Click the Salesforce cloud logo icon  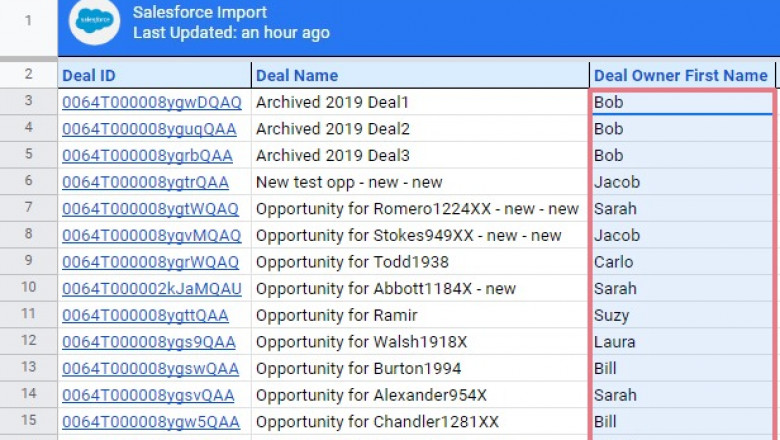(94, 23)
